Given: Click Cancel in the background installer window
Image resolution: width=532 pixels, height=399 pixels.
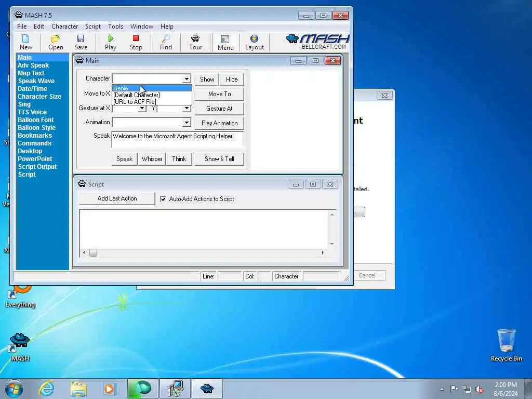Looking at the screenshot, I should tap(367, 275).
